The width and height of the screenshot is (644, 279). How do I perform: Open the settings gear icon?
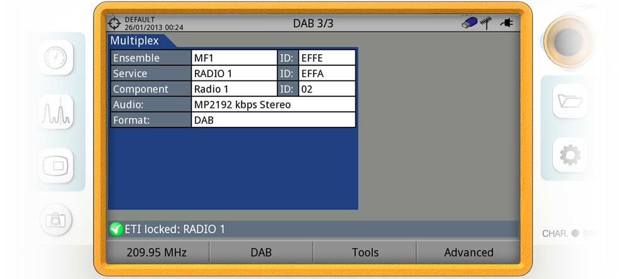tap(570, 155)
